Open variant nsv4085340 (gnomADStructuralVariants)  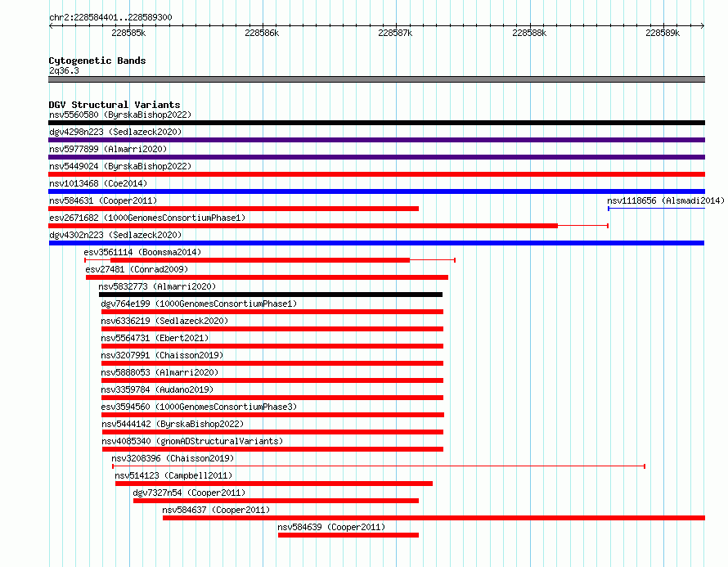(x=192, y=441)
